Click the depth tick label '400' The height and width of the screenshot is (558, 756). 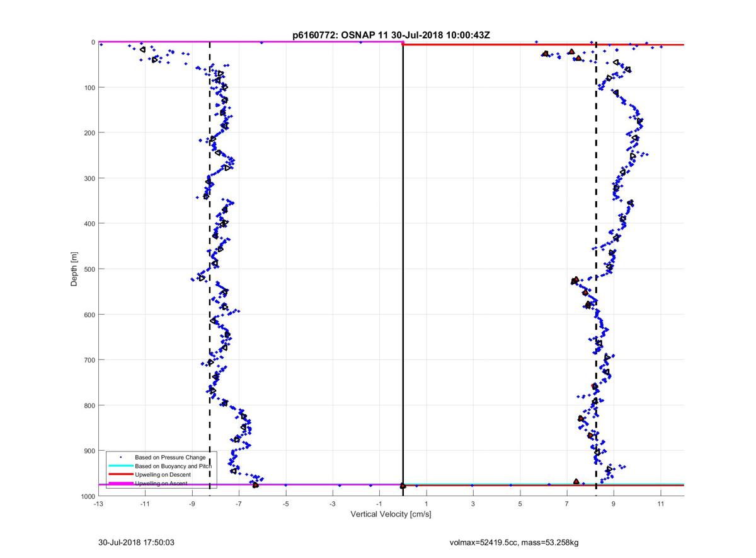[x=89, y=224]
